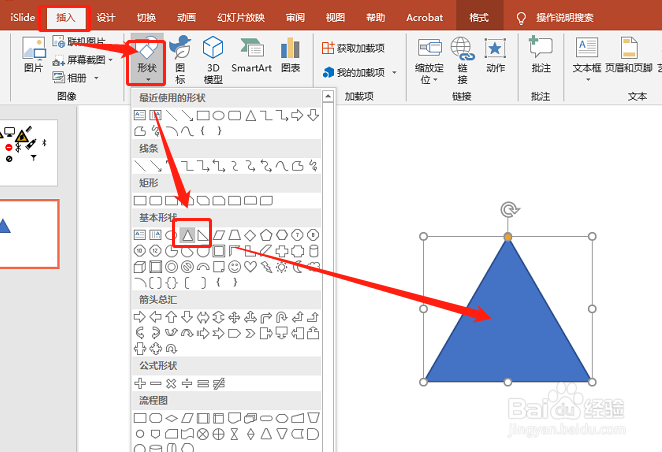Open the Animations (动画) tab
The height and width of the screenshot is (452, 662).
[x=186, y=18]
